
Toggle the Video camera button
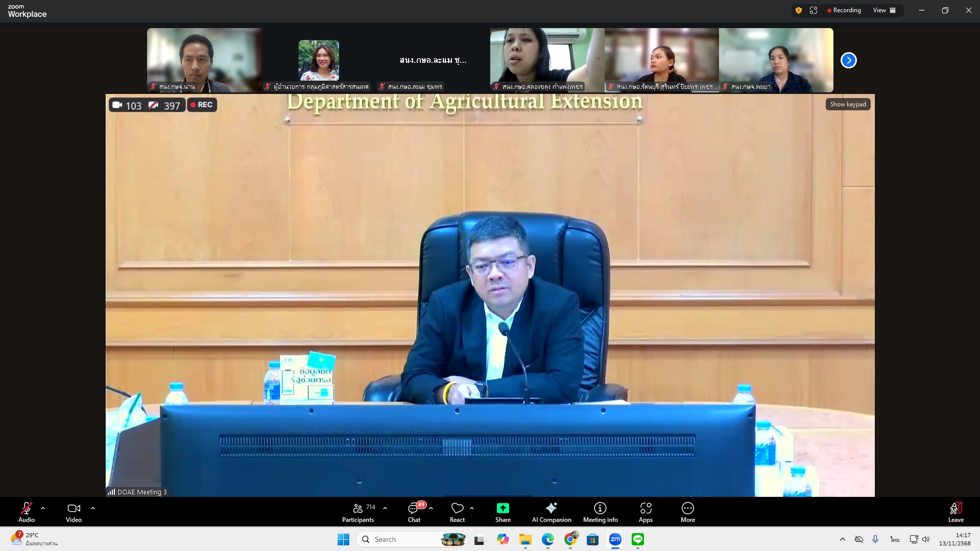(74, 512)
